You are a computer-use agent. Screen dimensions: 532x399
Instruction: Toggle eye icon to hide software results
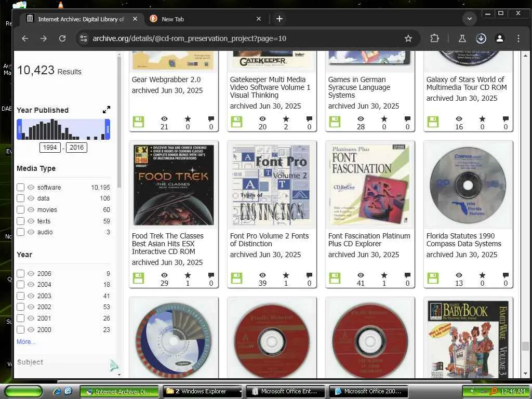(31, 187)
